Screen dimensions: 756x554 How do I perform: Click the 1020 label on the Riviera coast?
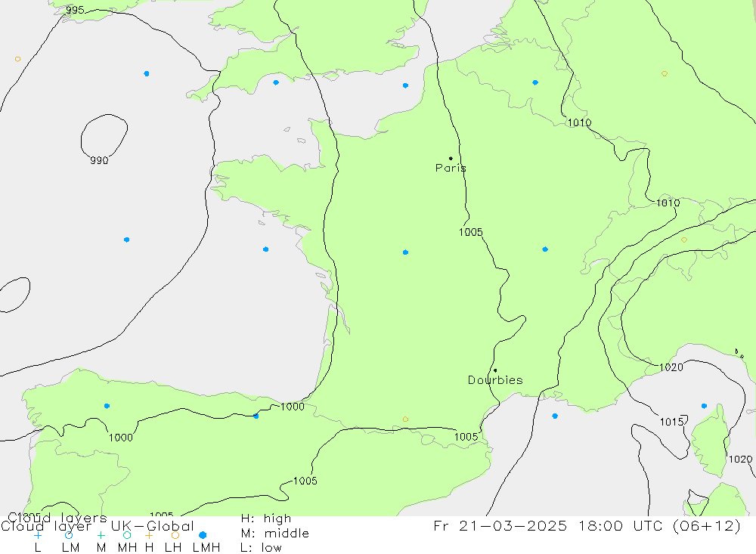click(671, 367)
